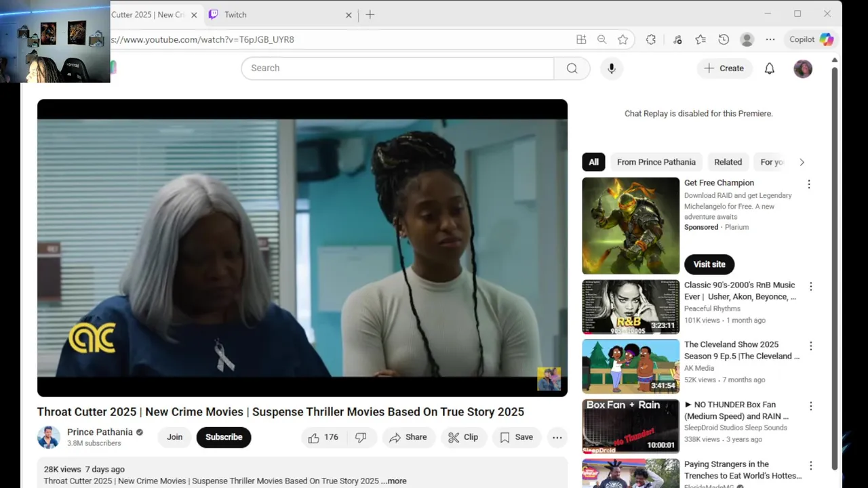
Task: Open options for Paying Strangers video
Action: (x=810, y=466)
